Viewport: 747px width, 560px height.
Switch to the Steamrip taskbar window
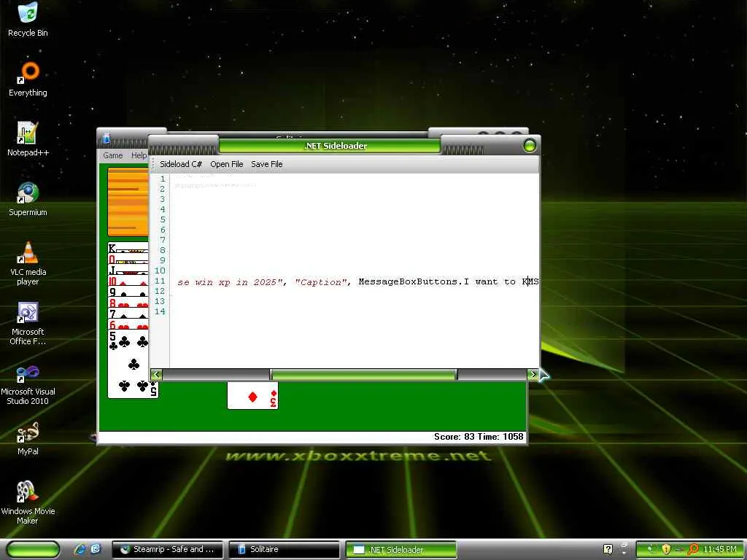click(168, 549)
